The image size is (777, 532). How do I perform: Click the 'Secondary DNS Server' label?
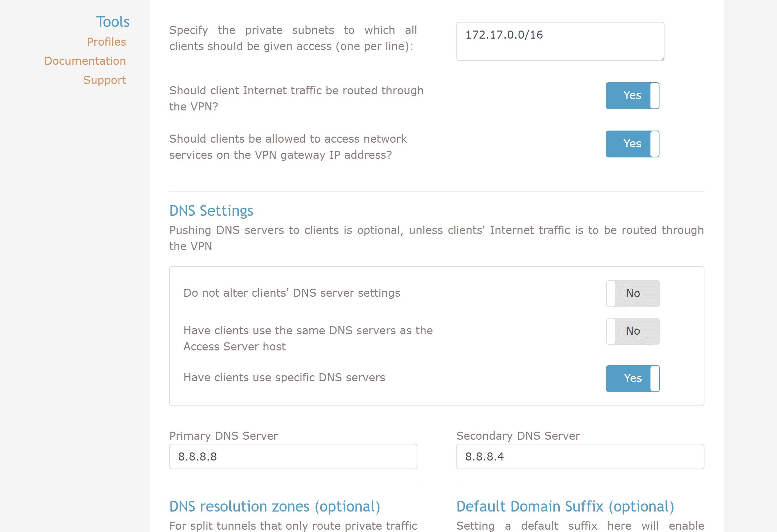[518, 436]
